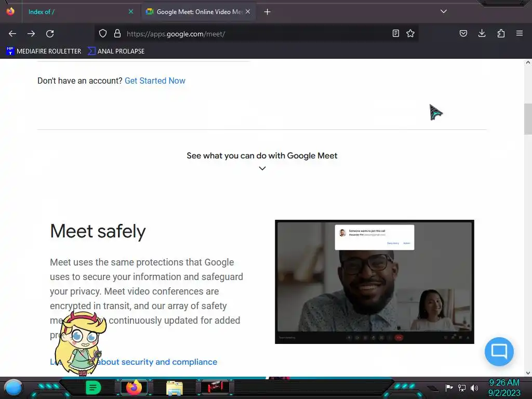This screenshot has width=532, height=399.
Task: Bookmark this page with star icon
Action: tap(410, 33)
